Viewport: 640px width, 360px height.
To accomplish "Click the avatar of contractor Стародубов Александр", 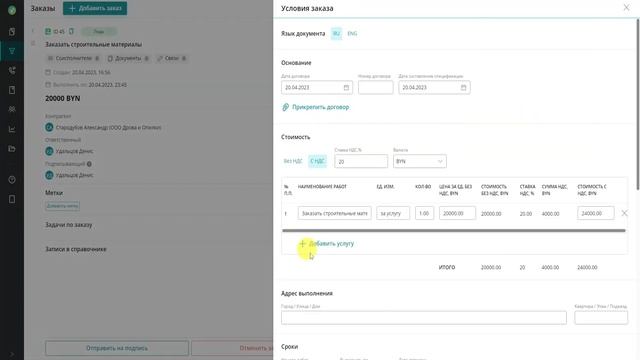I will 49,127.
